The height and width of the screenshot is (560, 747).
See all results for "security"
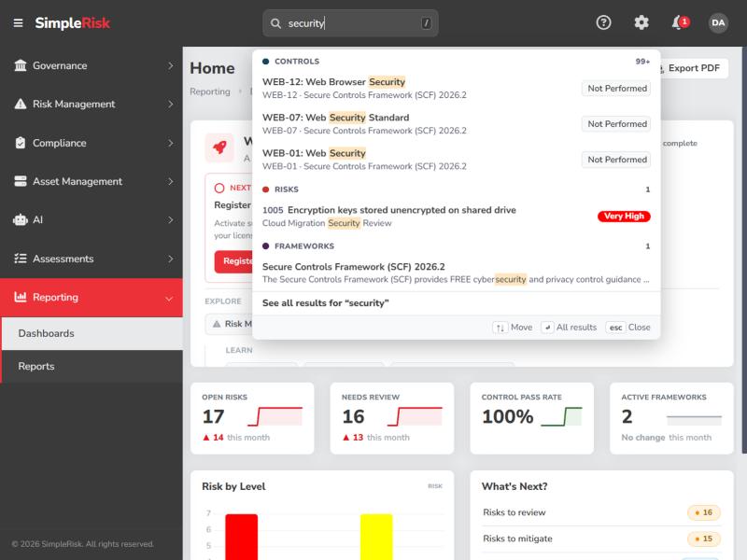[457, 302]
